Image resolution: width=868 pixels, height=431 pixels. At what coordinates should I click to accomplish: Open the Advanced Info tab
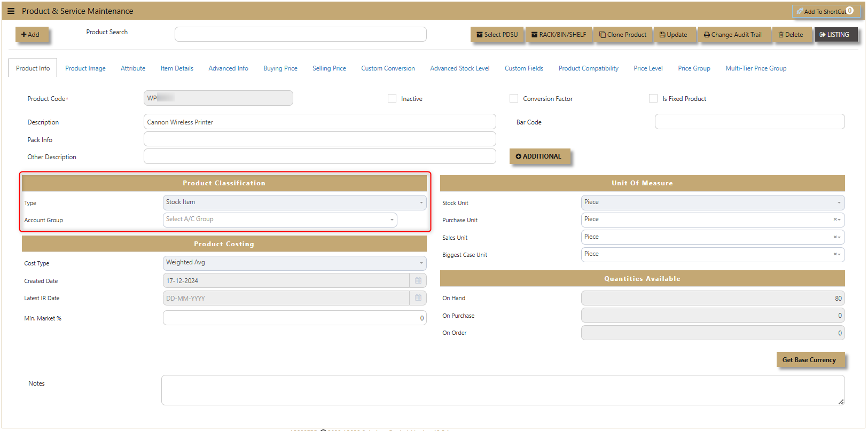228,68
